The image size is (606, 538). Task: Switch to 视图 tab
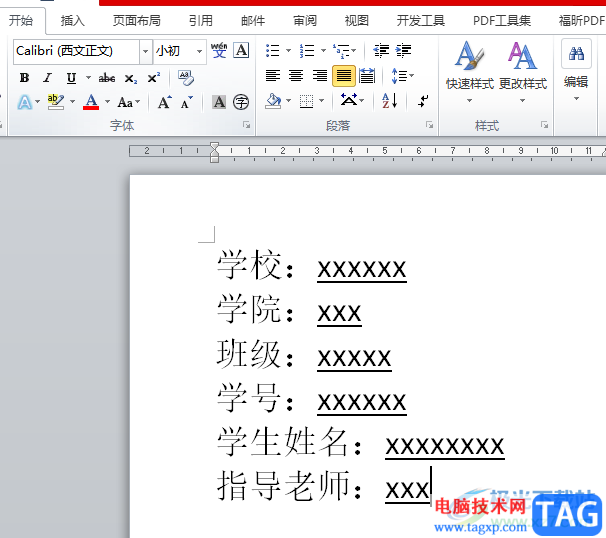(357, 20)
